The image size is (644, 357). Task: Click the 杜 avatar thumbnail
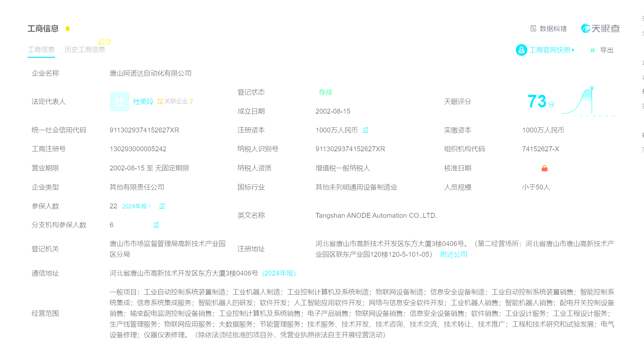pyautogui.click(x=119, y=102)
